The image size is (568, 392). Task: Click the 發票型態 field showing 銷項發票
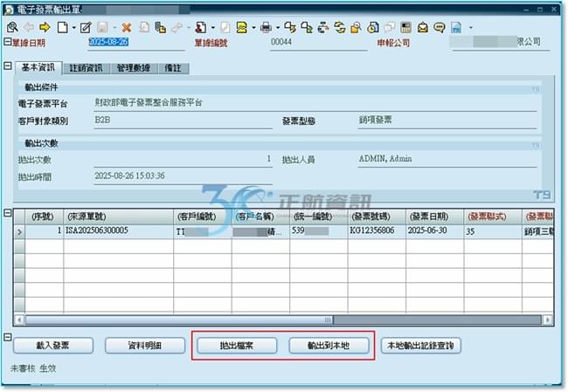point(447,120)
